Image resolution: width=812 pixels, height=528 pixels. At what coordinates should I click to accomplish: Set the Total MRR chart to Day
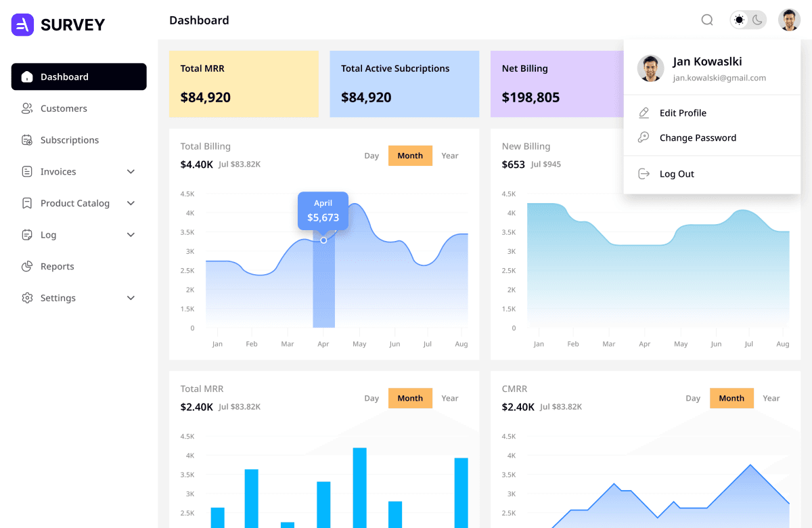(371, 398)
